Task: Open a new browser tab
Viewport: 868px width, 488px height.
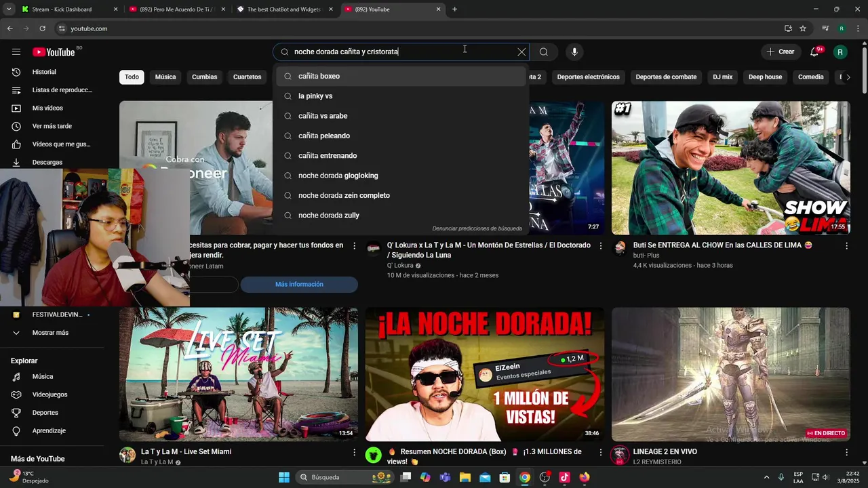Action: coord(455,9)
